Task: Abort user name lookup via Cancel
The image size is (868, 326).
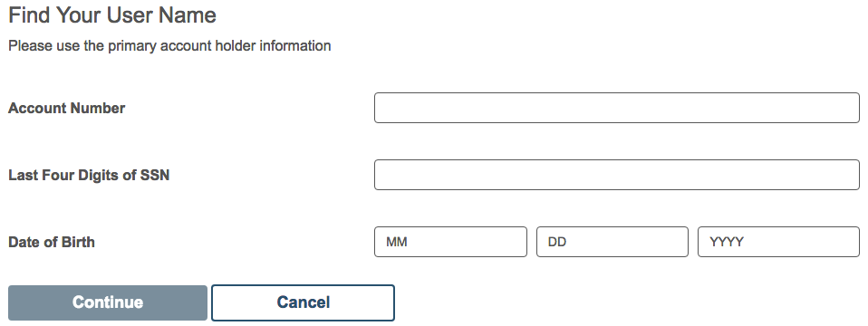Action: tap(303, 302)
